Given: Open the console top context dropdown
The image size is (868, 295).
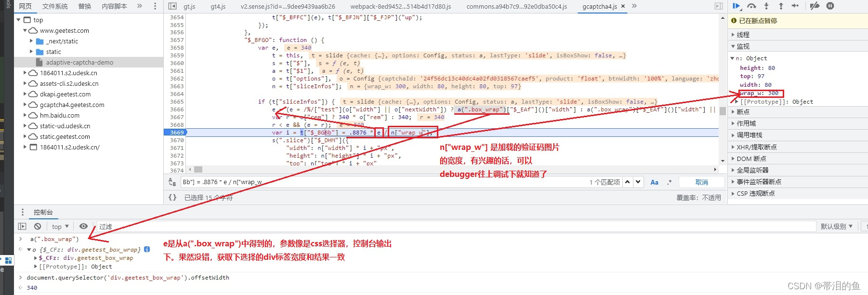Looking at the screenshot, I should pos(60,227).
